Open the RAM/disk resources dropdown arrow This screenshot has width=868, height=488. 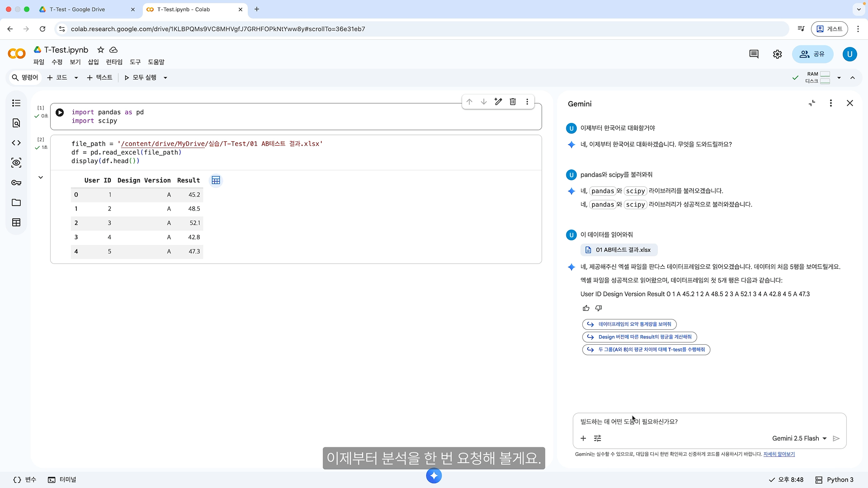tap(839, 78)
